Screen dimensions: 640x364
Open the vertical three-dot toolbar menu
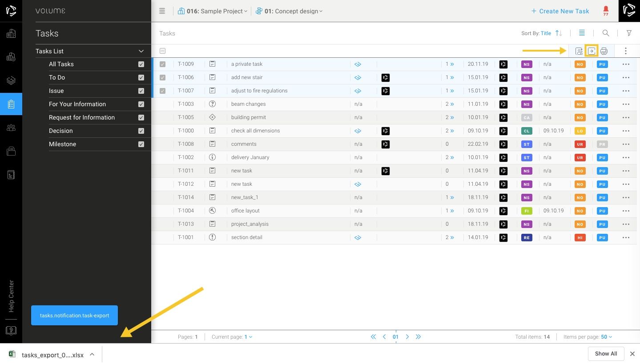click(626, 51)
